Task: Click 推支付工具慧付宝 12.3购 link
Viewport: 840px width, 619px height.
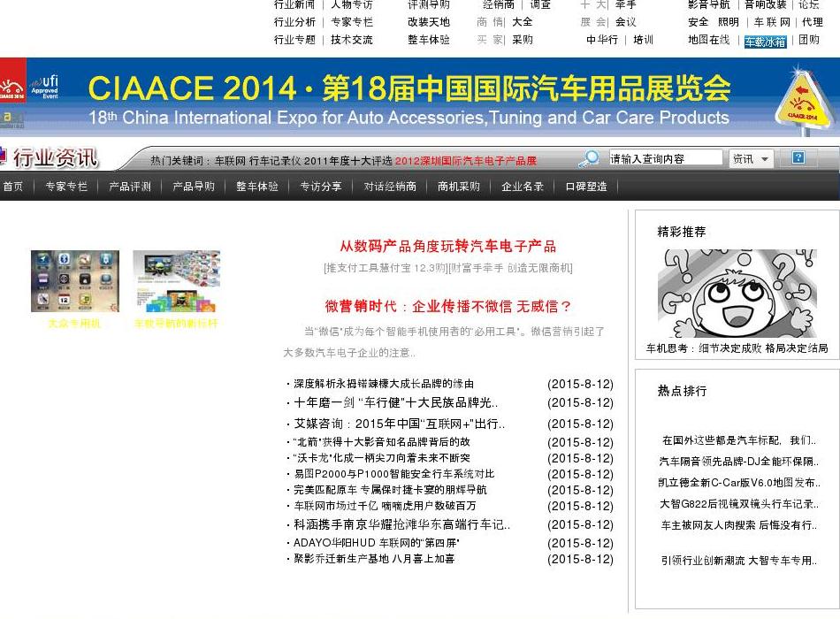Action: coord(386,268)
